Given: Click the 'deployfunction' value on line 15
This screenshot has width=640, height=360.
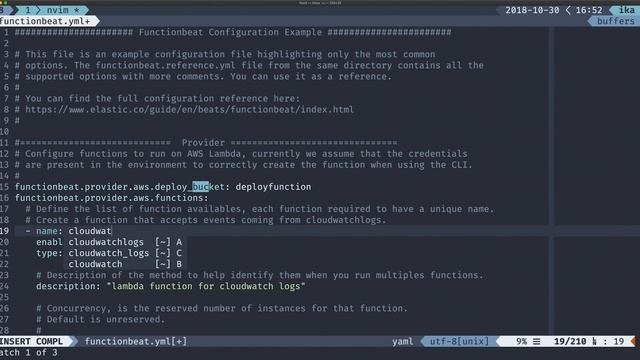Looking at the screenshot, I should click(x=273, y=187).
